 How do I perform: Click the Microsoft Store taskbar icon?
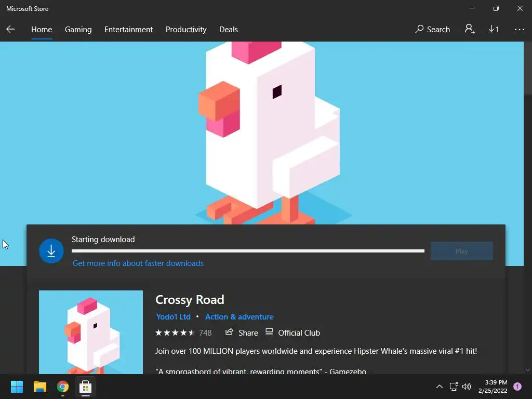tap(86, 387)
